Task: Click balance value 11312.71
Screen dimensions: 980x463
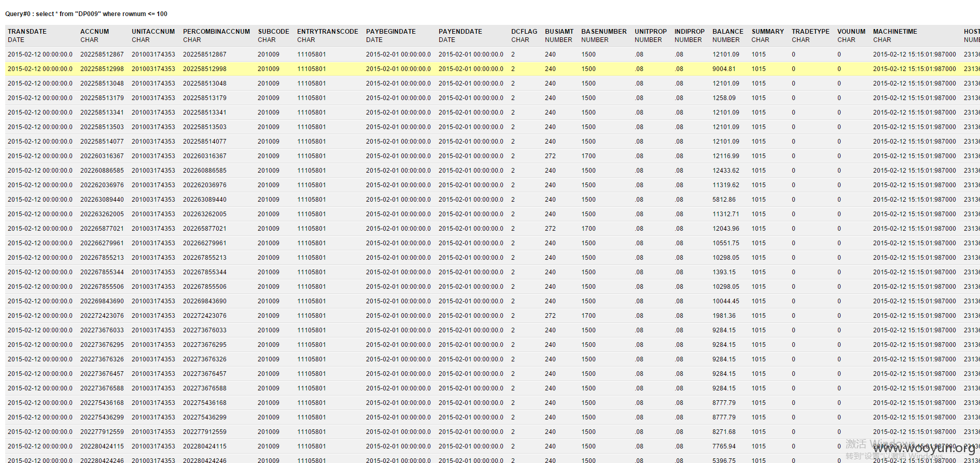Action: click(x=725, y=214)
